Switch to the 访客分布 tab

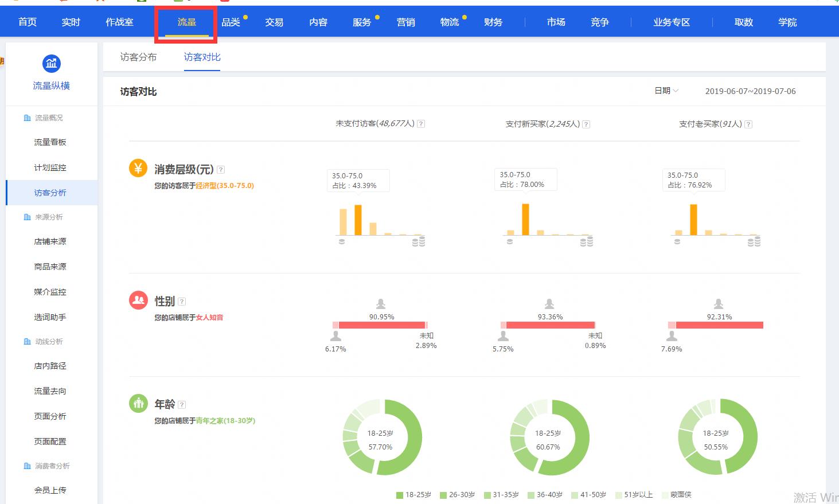coord(137,57)
